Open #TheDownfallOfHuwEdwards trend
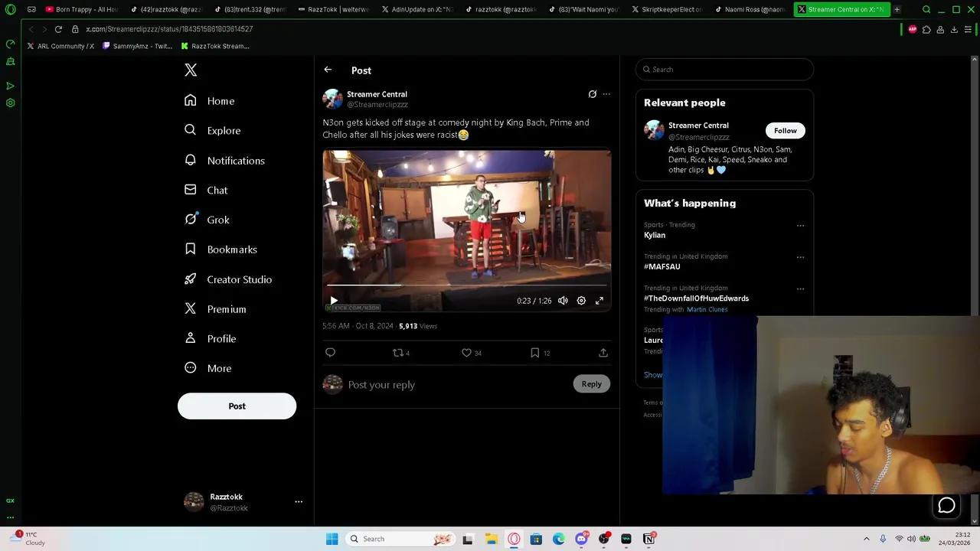Image resolution: width=980 pixels, height=551 pixels. click(696, 298)
